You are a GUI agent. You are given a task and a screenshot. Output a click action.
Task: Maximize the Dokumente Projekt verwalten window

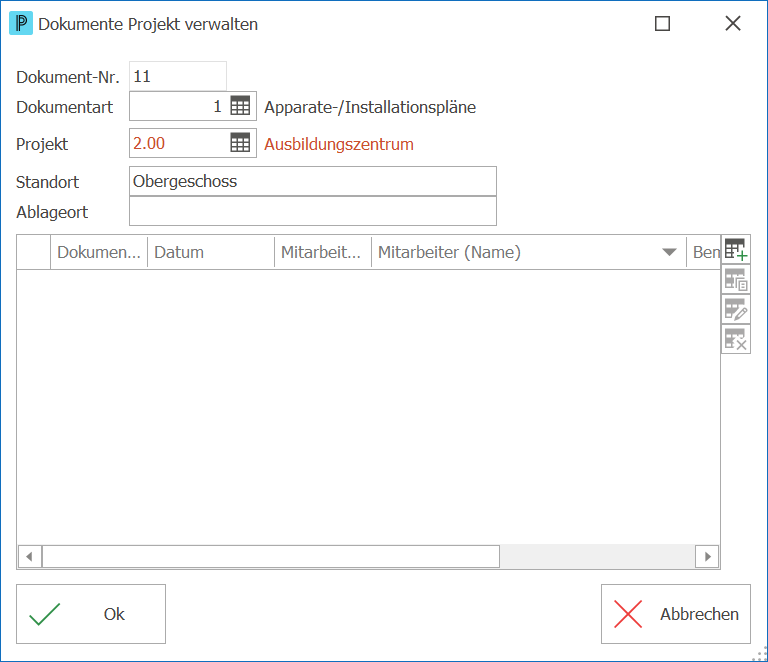pos(662,24)
